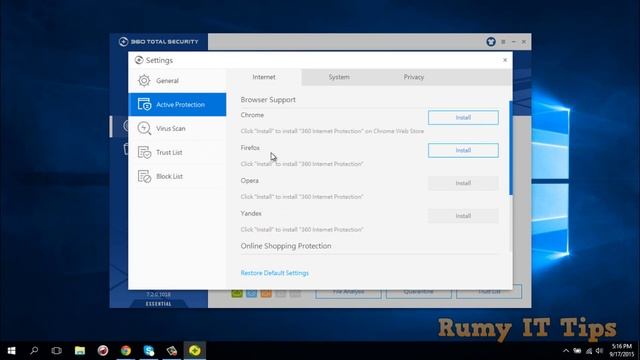This screenshot has height=360, width=640.
Task: Open the Windows Start menu
Action: point(11,351)
